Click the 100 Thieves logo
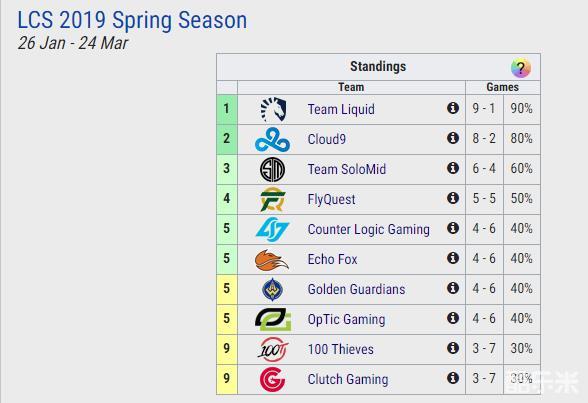This screenshot has height=403, width=588. click(273, 349)
